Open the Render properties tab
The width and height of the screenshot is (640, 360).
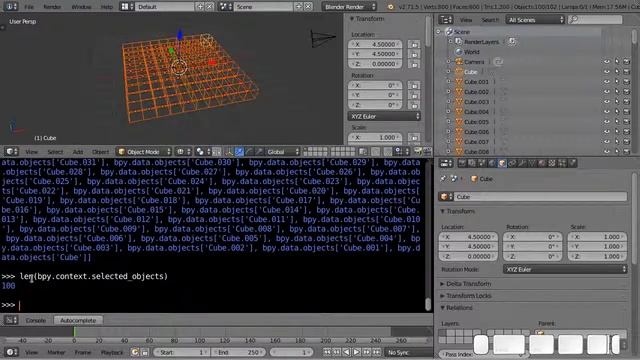click(462, 163)
